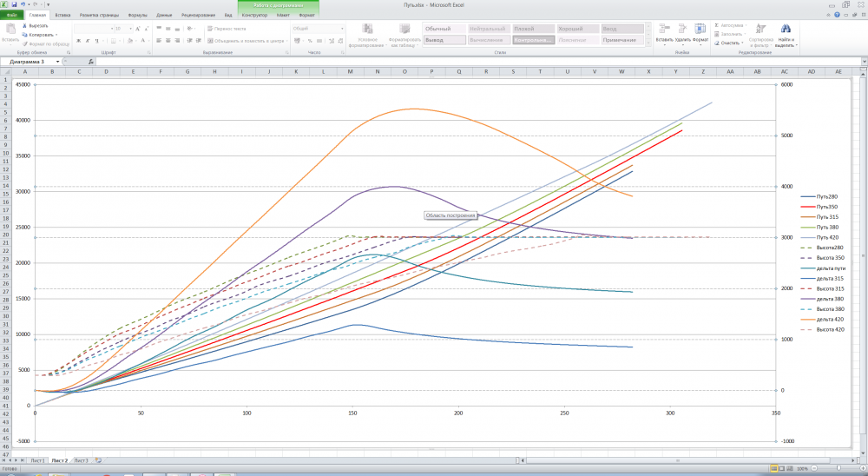Image resolution: width=868 pixels, height=476 pixels.
Task: Click the Excel Help question mark icon
Action: [837, 15]
